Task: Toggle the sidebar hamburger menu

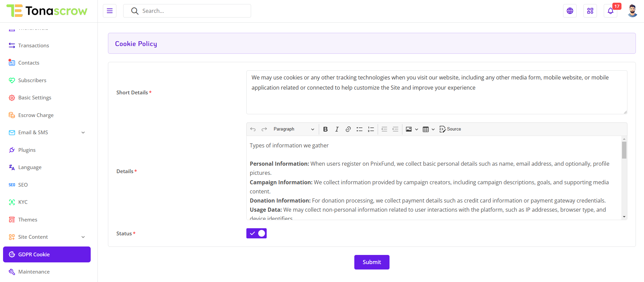Action: 110,11
